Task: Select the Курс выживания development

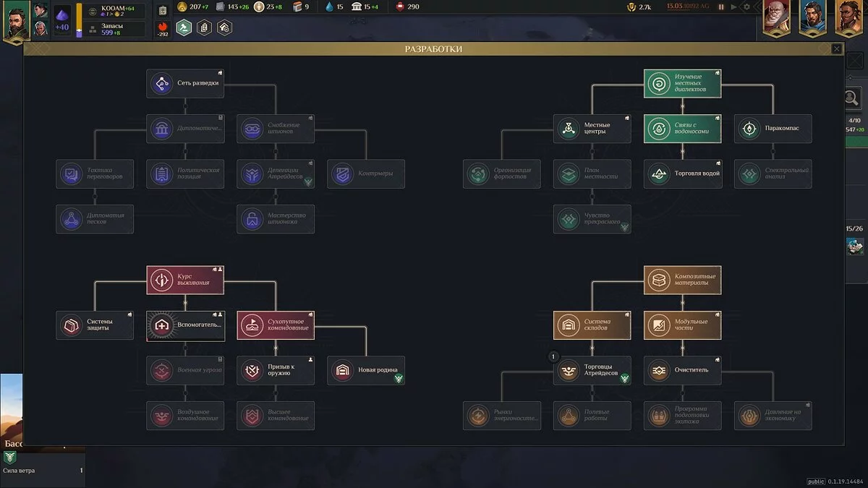Action: click(x=185, y=280)
